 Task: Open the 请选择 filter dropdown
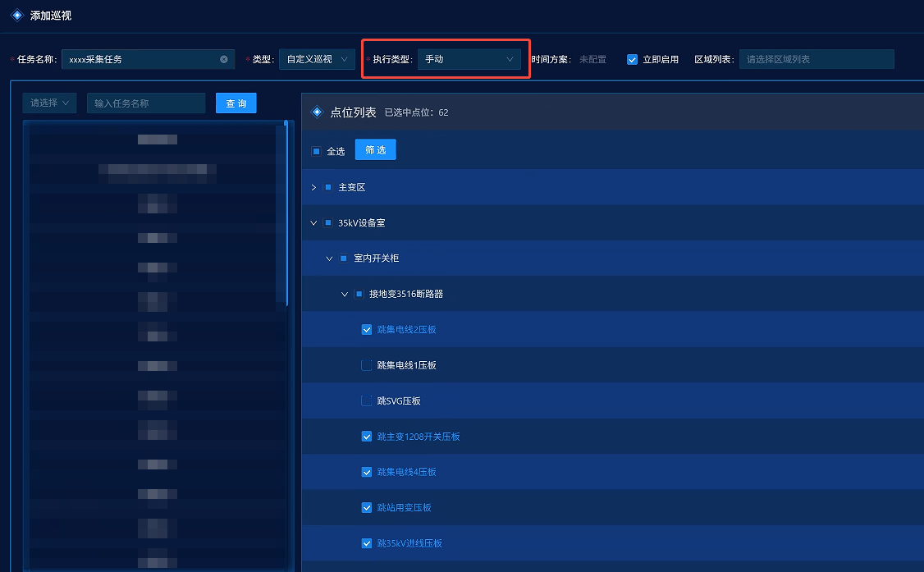click(49, 103)
